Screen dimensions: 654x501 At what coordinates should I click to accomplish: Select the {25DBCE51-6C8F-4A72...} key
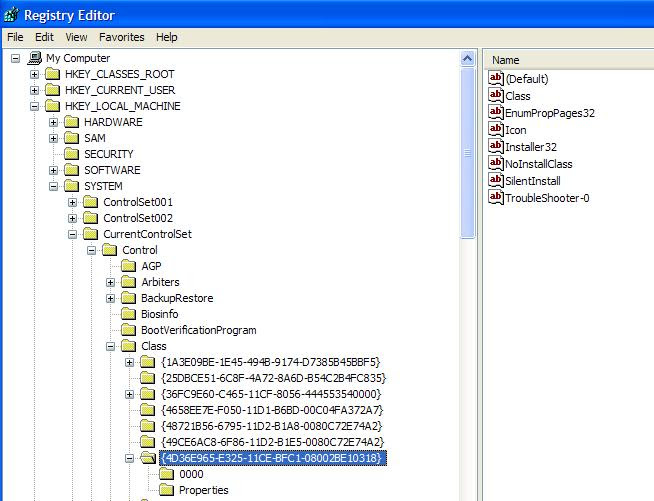click(x=274, y=378)
